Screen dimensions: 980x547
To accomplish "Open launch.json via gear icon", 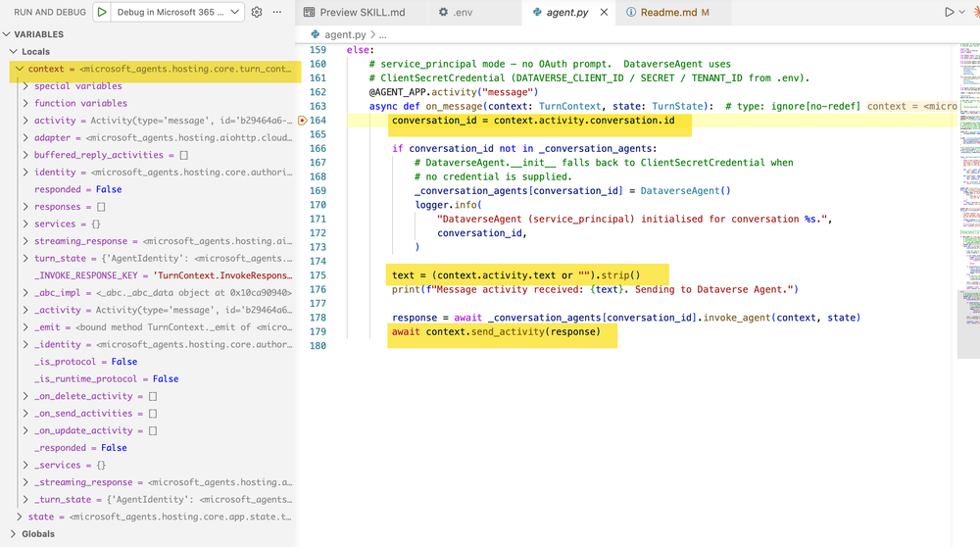I will click(256, 12).
